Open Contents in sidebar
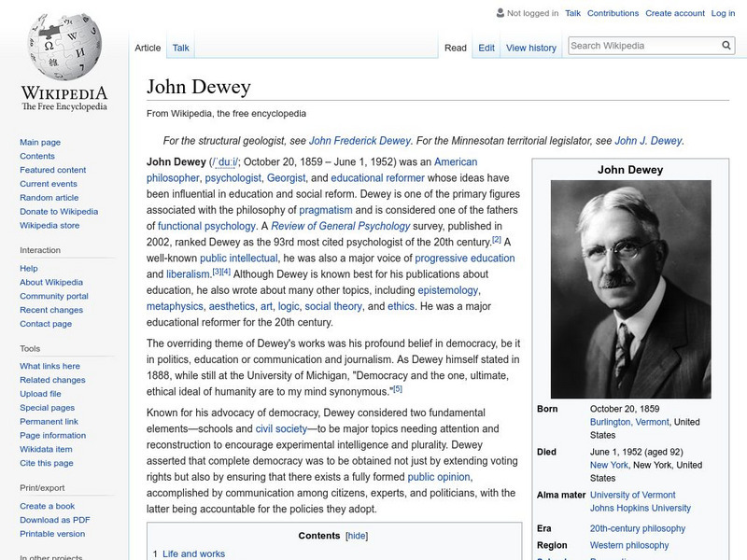 point(37,156)
